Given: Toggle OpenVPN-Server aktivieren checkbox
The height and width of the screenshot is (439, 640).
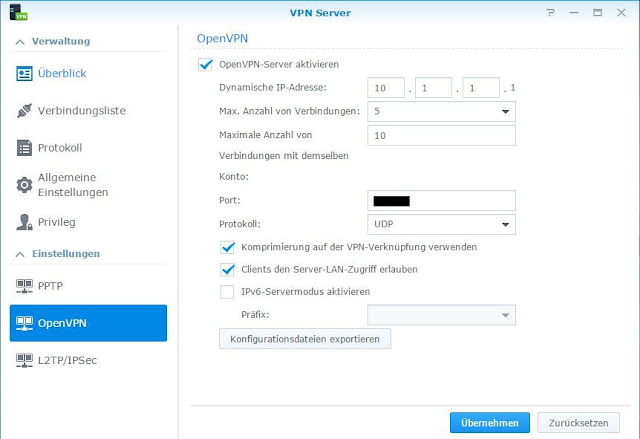Looking at the screenshot, I should (205, 64).
